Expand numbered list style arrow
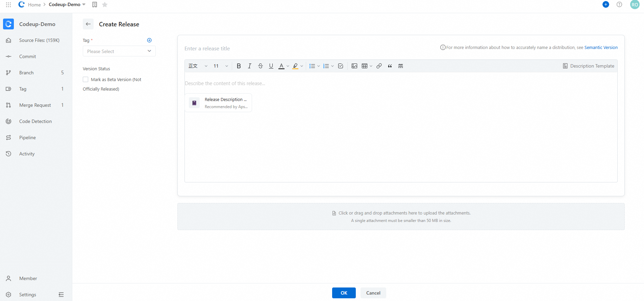644x301 pixels. [332, 66]
